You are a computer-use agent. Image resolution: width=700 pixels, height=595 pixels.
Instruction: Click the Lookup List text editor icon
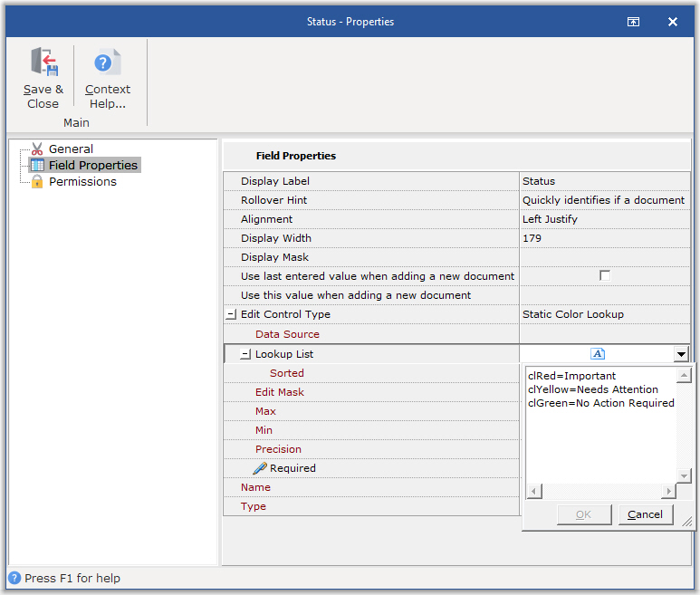(x=598, y=354)
